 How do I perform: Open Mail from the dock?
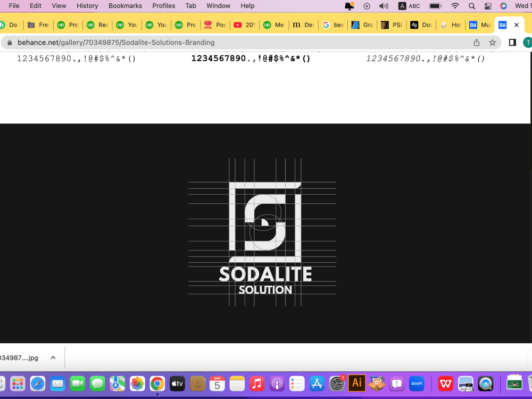(x=57, y=384)
